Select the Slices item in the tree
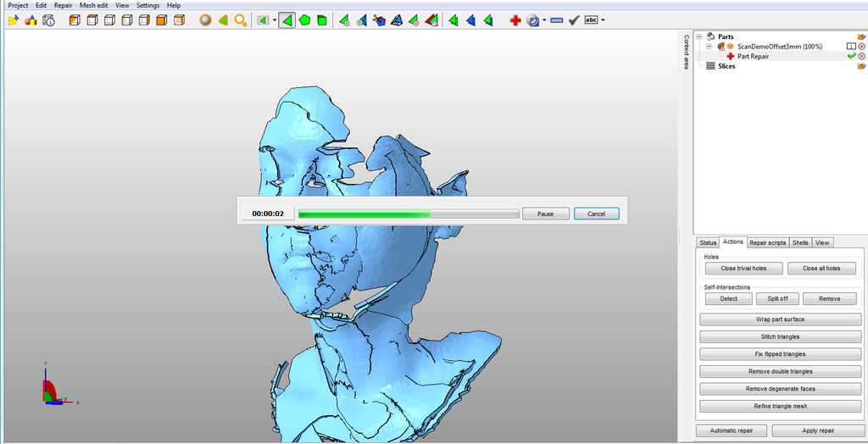Viewport: 868px width, 444px height. (x=726, y=66)
